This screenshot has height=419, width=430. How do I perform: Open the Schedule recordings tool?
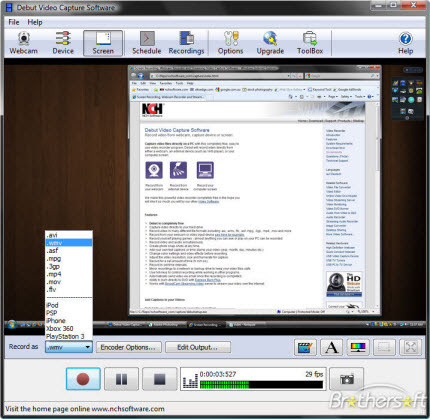pyautogui.click(x=147, y=43)
